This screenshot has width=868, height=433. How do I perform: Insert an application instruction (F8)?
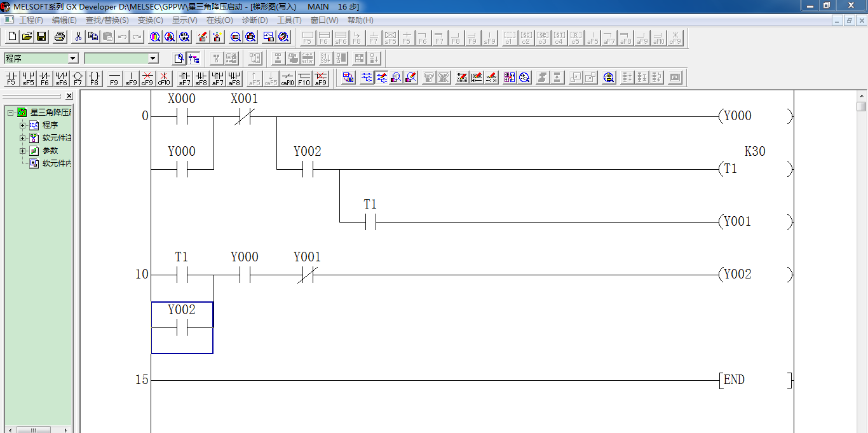click(94, 78)
